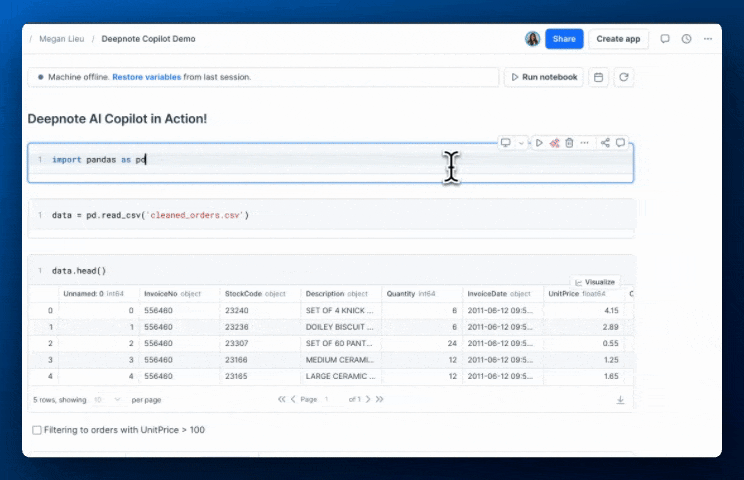The height and width of the screenshot is (480, 744).
Task: Click UnitPrice value 1.25
Action: click(611, 360)
